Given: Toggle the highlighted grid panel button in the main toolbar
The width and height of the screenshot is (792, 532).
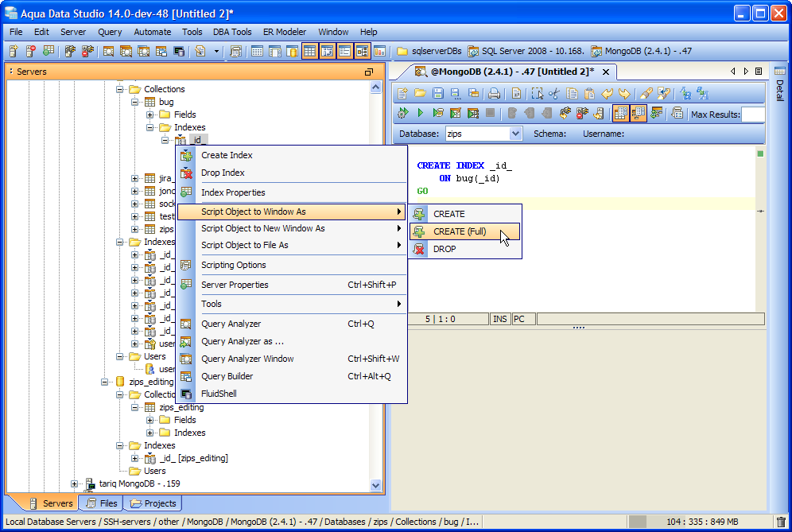Looking at the screenshot, I should (309, 51).
